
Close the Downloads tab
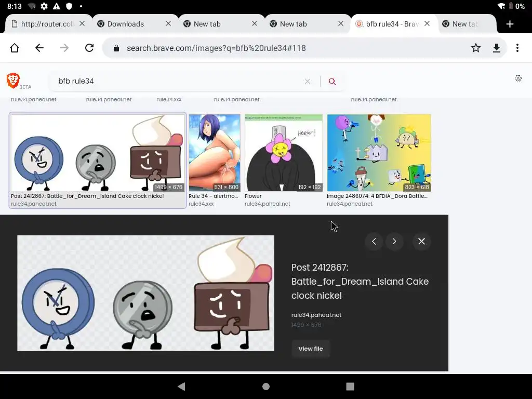[x=168, y=24]
